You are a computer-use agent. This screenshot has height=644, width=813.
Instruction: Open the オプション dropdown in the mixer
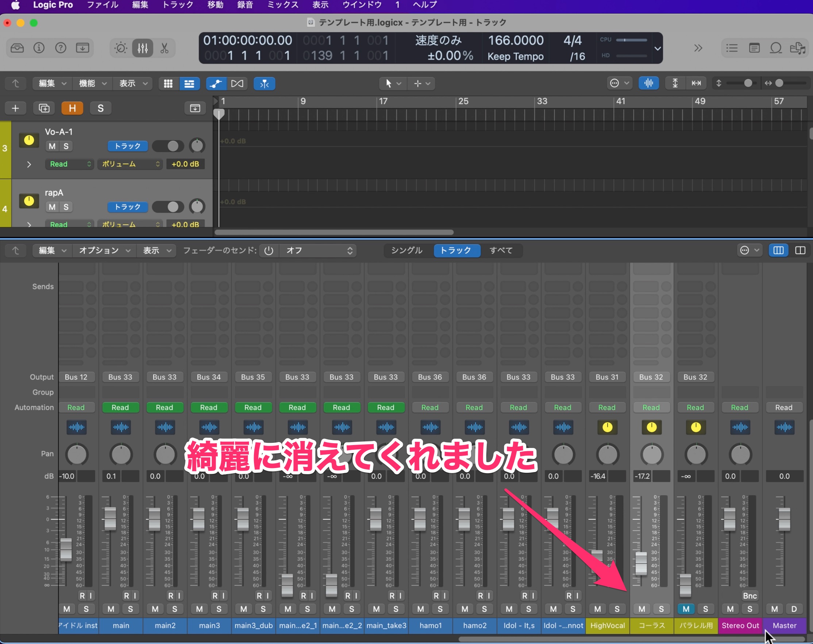pos(104,250)
